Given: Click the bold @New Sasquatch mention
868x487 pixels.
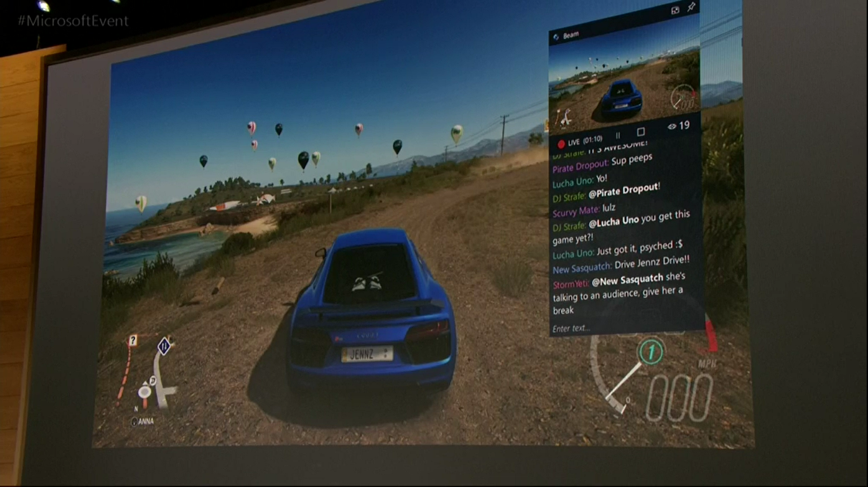Looking at the screenshot, I should pos(628,278).
